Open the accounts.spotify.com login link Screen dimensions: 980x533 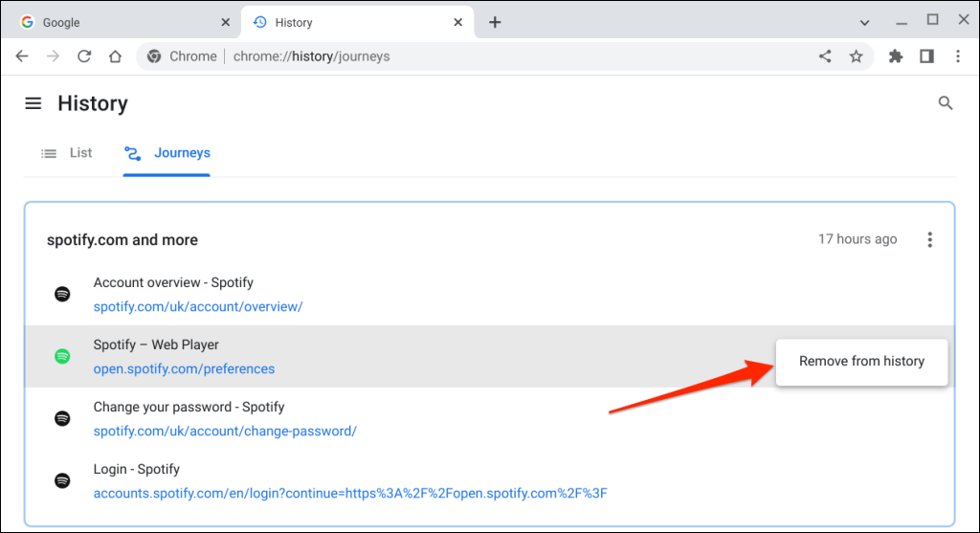350,493
